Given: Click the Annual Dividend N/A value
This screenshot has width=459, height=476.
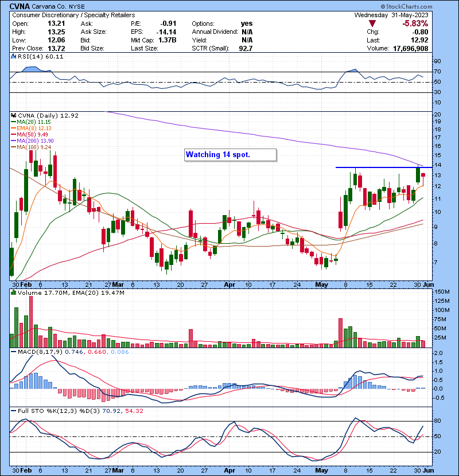Looking at the screenshot, I should (247, 32).
